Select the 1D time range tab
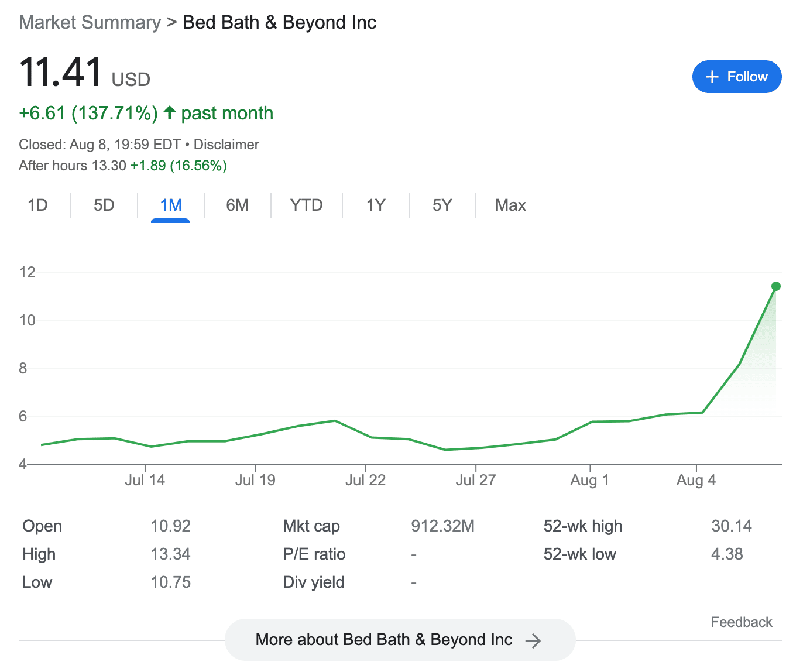 (37, 205)
